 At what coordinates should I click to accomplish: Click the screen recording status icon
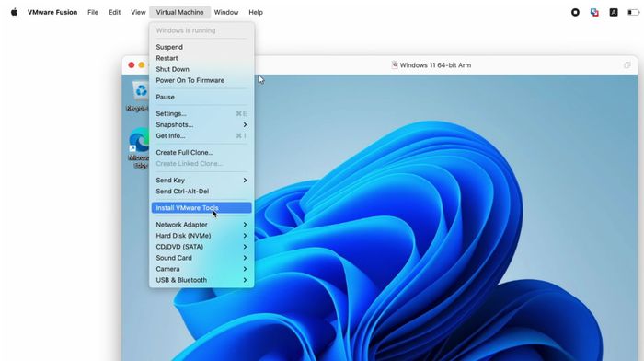[575, 12]
